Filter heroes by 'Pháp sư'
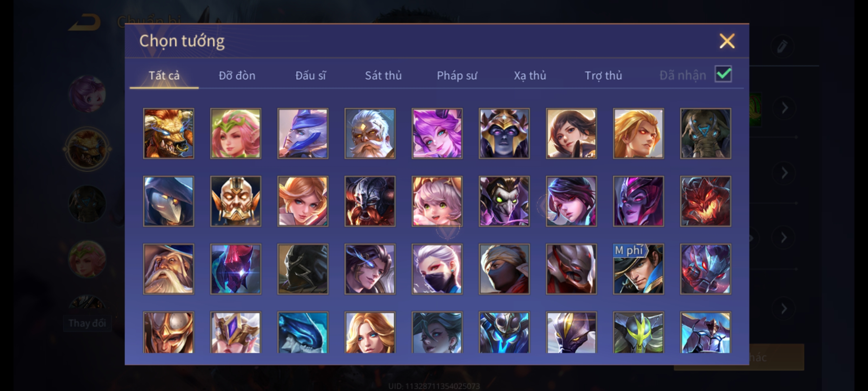The height and width of the screenshot is (391, 868). click(457, 75)
